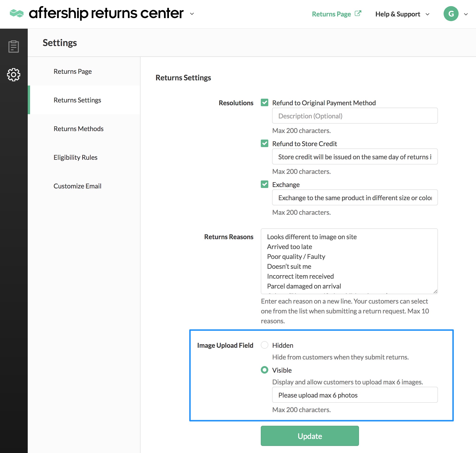
Task: Click the external link icon beside Returns Page
Action: pos(358,14)
